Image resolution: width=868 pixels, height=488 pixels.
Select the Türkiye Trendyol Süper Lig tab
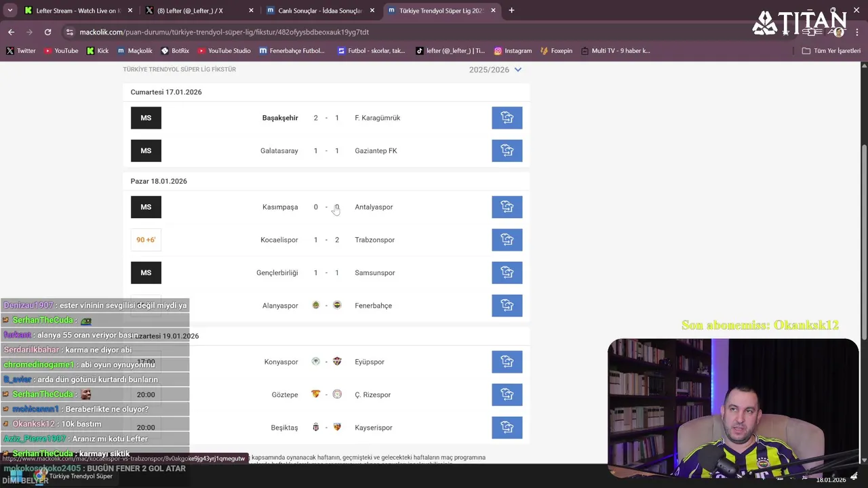441,11
